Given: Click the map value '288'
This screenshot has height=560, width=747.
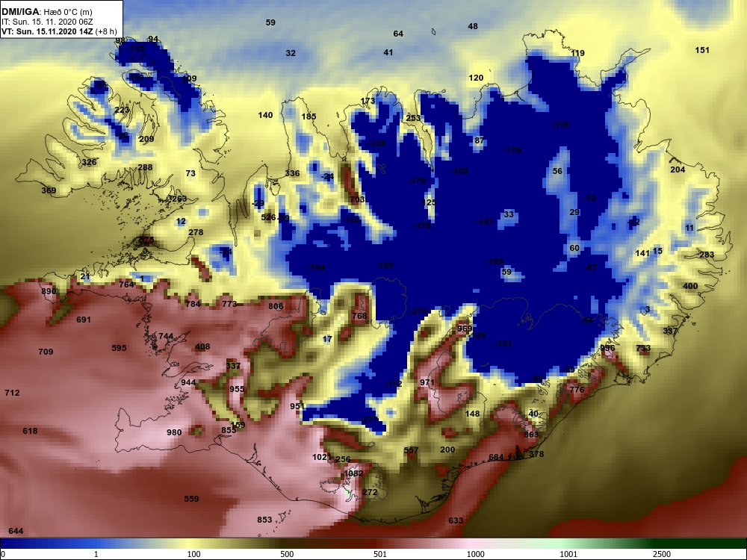Looking at the screenshot, I should (145, 167).
